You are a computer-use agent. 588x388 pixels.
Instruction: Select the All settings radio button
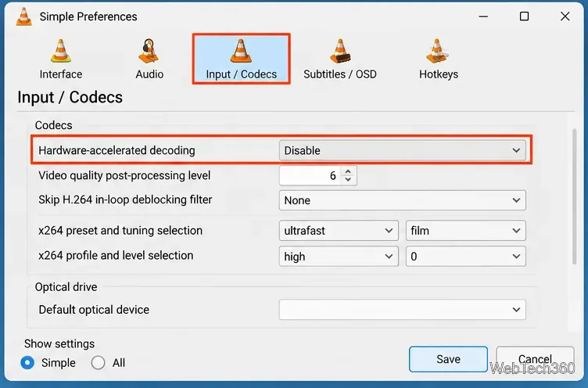coord(98,362)
